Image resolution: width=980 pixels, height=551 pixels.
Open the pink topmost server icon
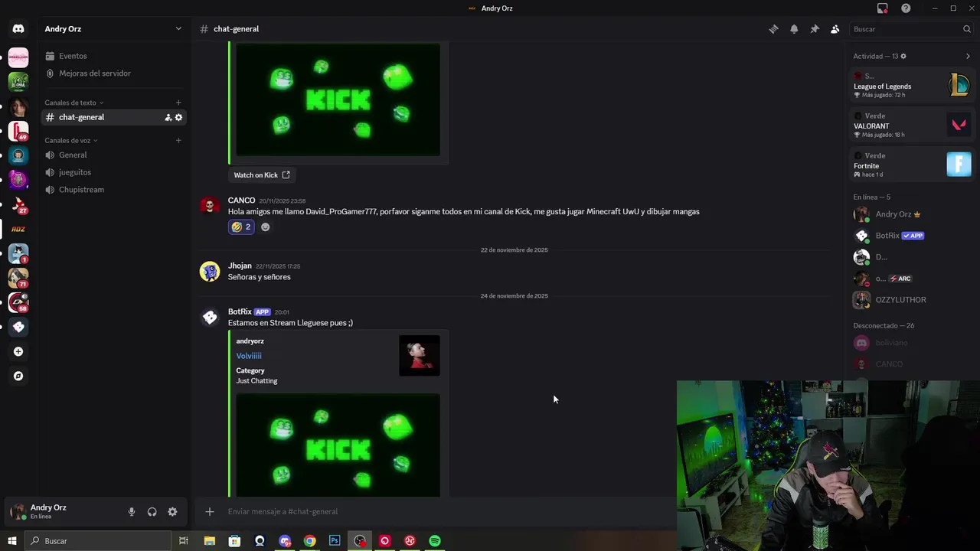[x=18, y=57]
